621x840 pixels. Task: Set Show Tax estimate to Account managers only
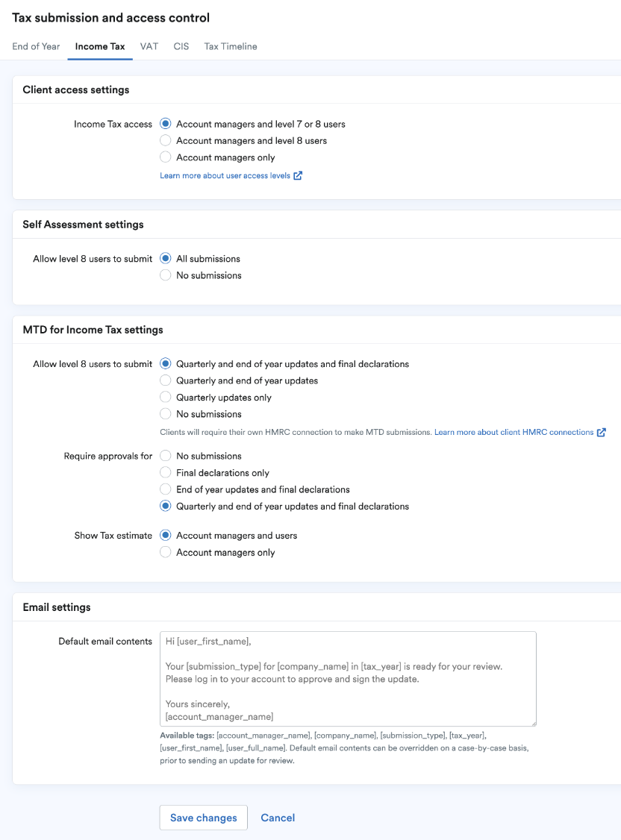click(166, 552)
